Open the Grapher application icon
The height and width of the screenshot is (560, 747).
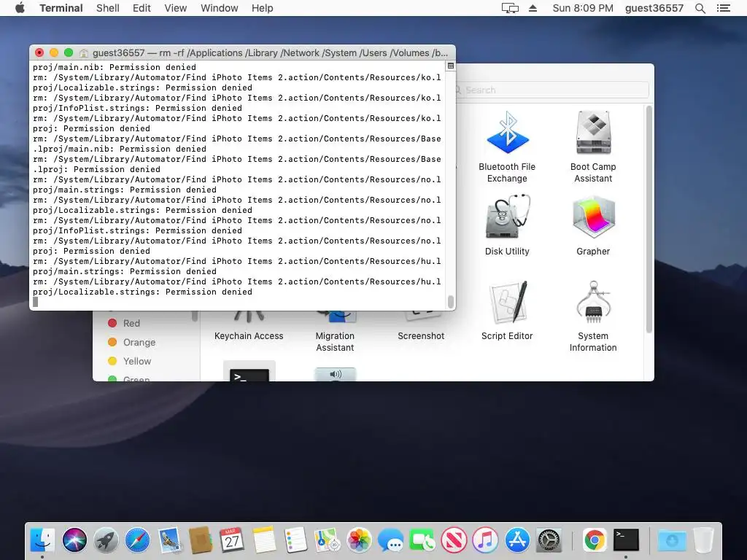point(593,217)
